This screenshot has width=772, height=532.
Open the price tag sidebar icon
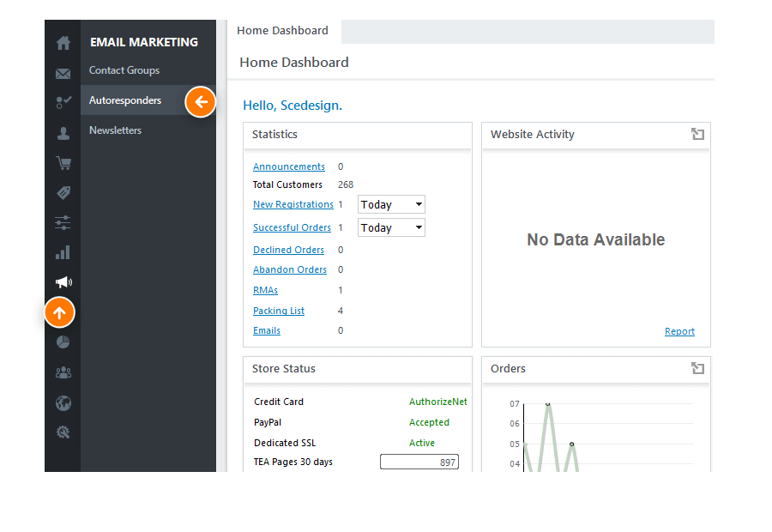pos(63,192)
